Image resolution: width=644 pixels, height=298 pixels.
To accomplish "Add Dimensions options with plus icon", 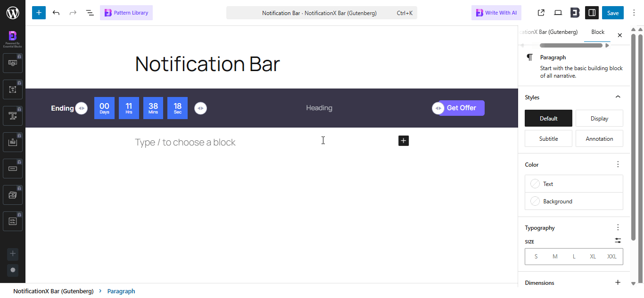I will [618, 282].
